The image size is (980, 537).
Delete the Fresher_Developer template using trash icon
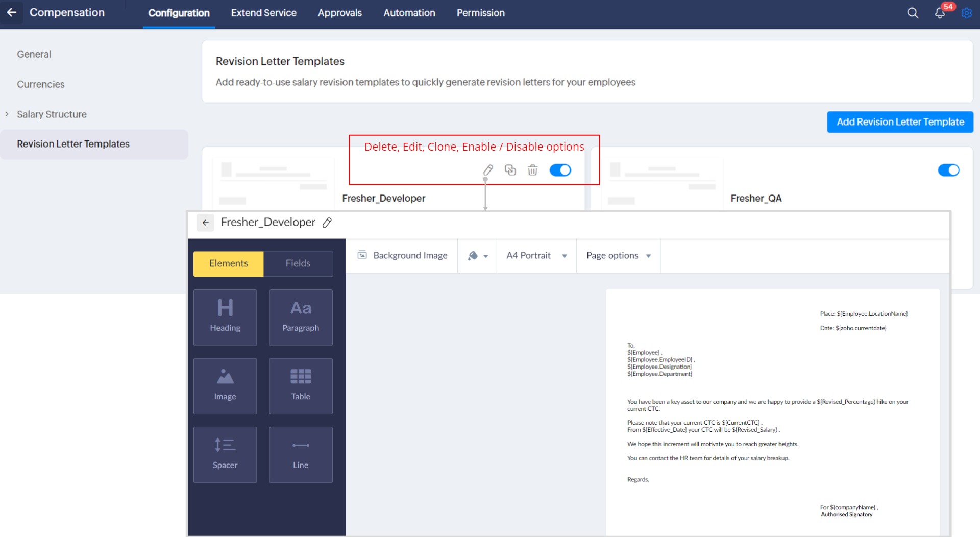[532, 170]
